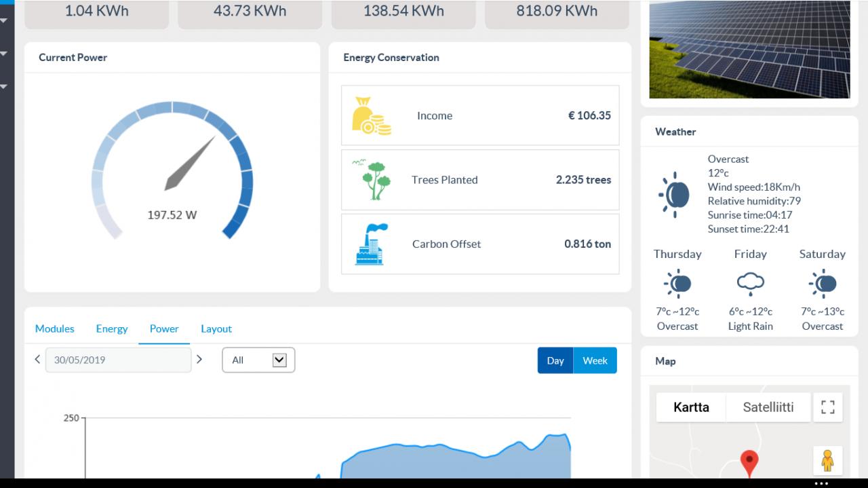Viewport: 868px width, 488px height.
Task: Click the 1.04 KWh value
Action: click(97, 11)
